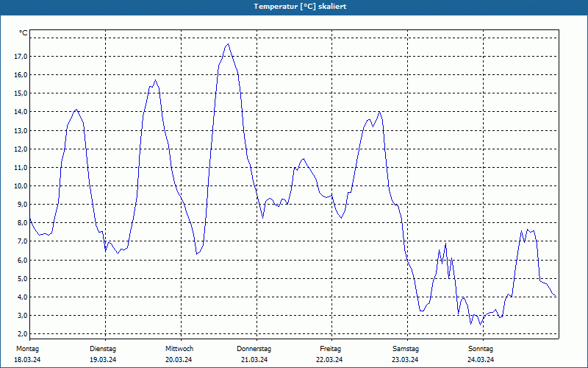
Task: Click the °C unit label
Action: pos(24,33)
